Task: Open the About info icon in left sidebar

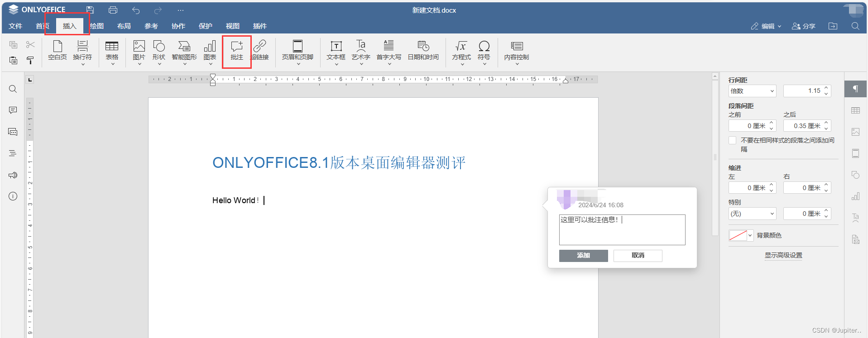Action: (13, 196)
